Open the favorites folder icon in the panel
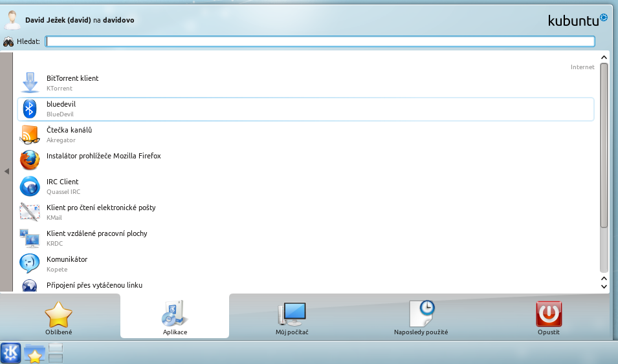618x364 pixels. click(x=34, y=353)
